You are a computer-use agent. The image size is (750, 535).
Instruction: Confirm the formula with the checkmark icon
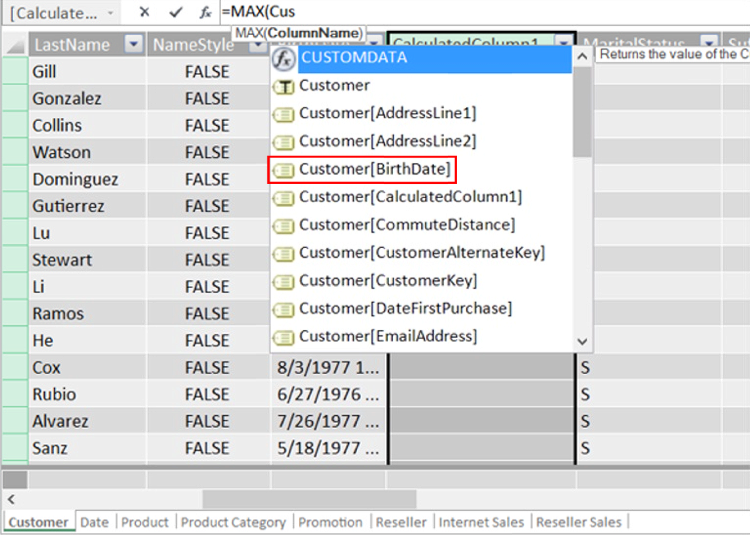pos(176,12)
